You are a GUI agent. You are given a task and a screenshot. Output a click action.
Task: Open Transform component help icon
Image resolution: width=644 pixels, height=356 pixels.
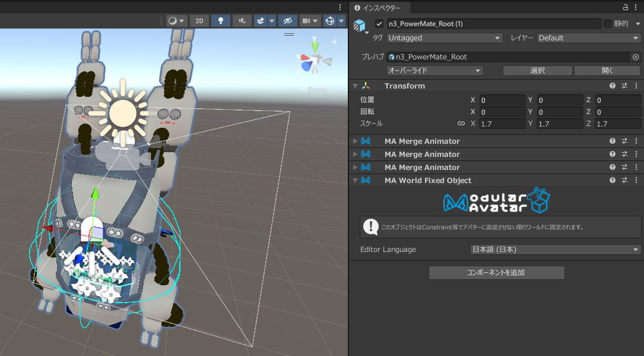point(613,86)
